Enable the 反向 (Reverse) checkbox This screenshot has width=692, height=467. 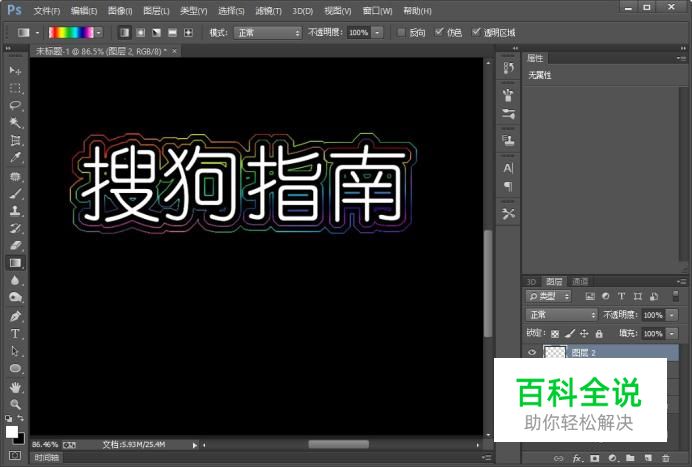[x=401, y=32]
